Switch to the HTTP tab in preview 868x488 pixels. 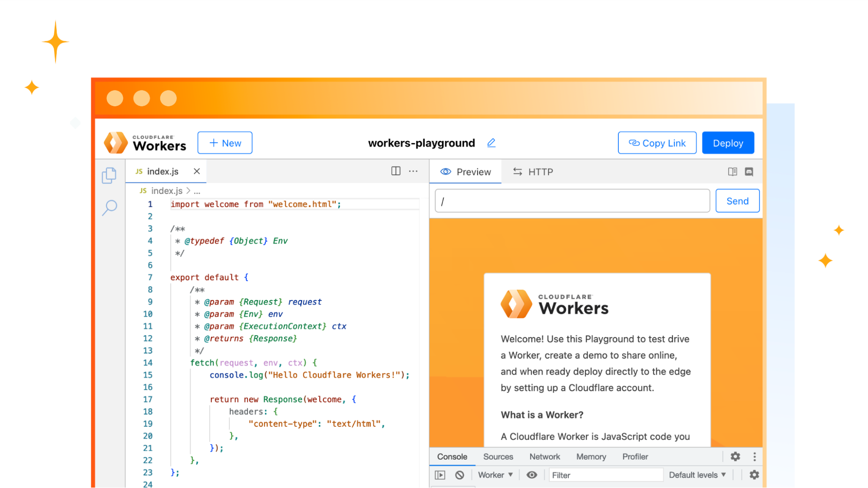click(533, 172)
